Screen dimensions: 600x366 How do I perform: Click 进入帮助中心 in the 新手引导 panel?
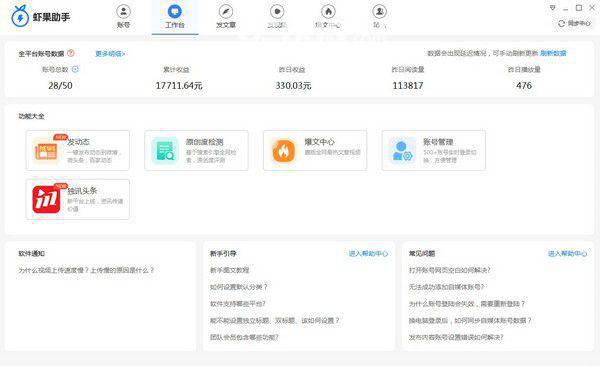pos(368,253)
